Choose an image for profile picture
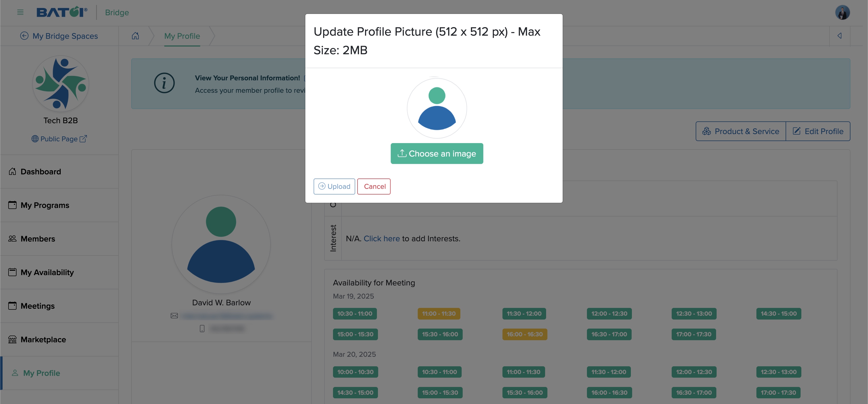 point(437,153)
